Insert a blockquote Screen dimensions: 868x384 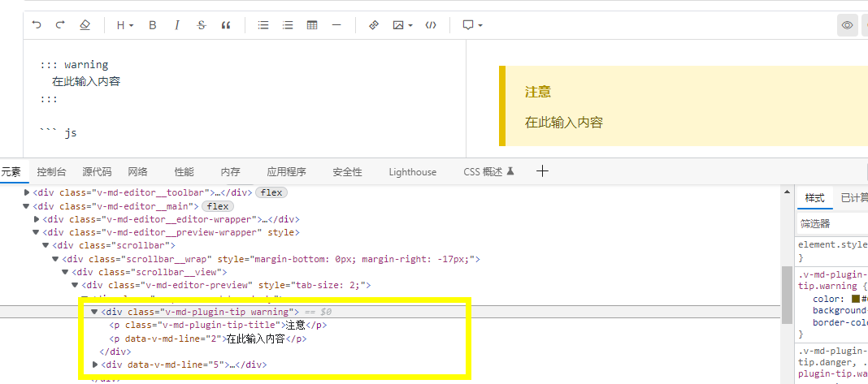pos(225,25)
